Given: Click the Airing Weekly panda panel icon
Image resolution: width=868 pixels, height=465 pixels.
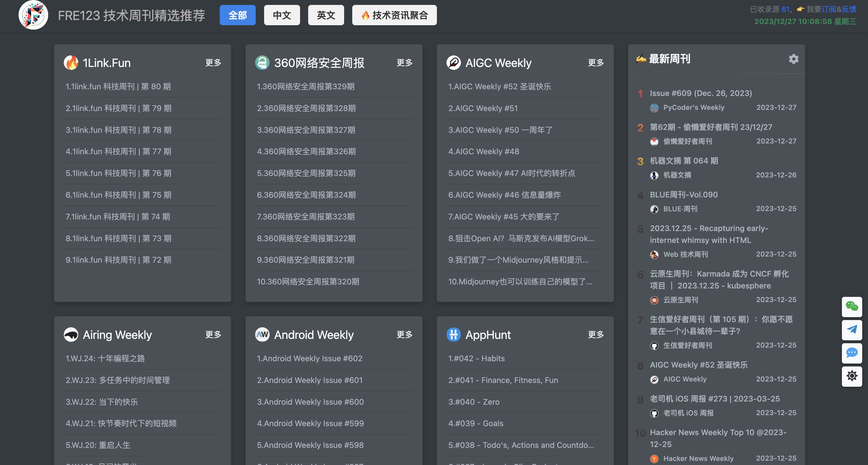Looking at the screenshot, I should 71,335.
